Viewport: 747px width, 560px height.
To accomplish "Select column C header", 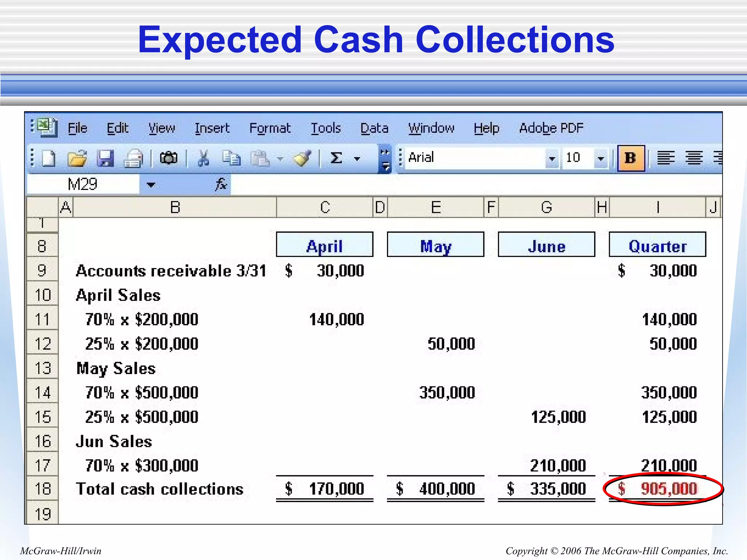I will (325, 207).
